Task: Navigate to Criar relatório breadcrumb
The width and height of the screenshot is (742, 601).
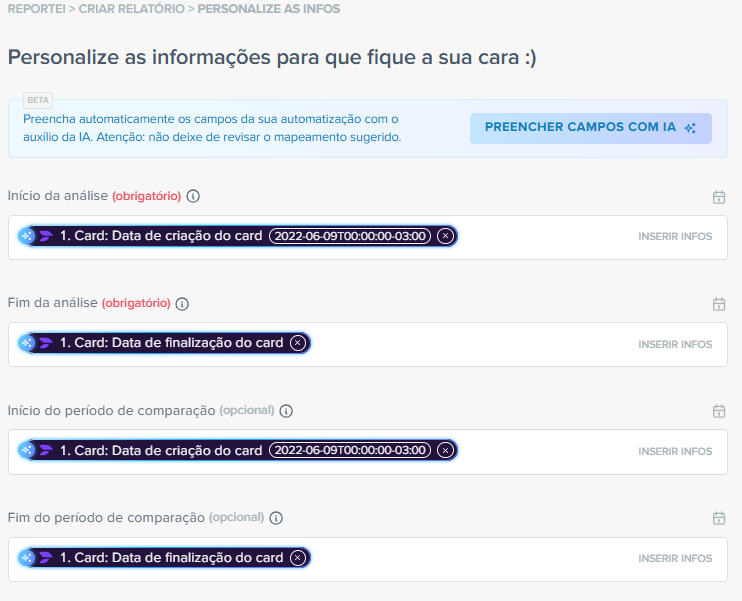Action: point(130,9)
